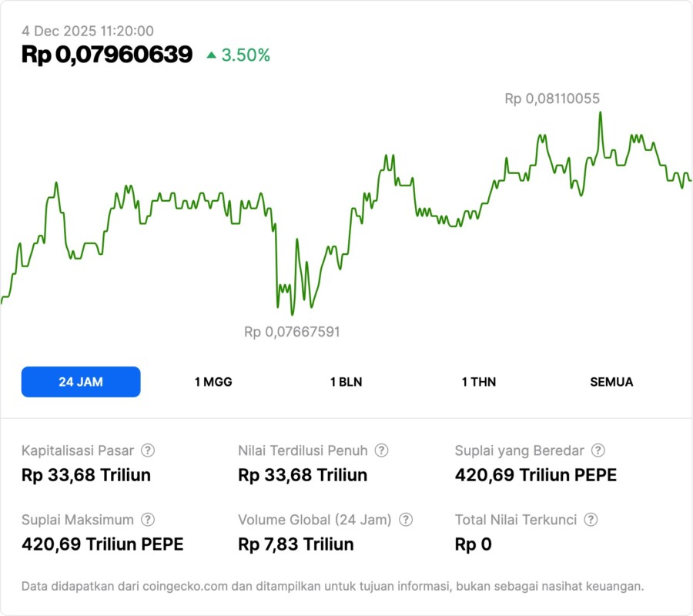
Task: Click the 4 Dec 2025 timestamp
Action: click(x=88, y=31)
